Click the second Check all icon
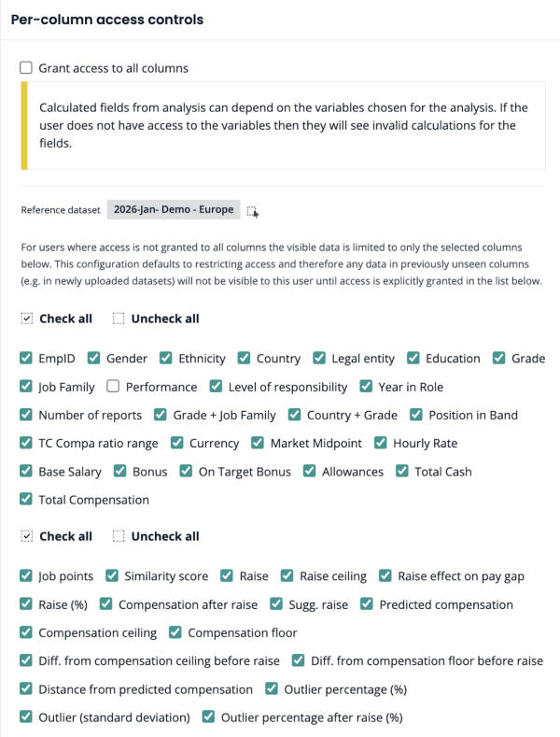Screen dimensions: 560x737 (27, 536)
